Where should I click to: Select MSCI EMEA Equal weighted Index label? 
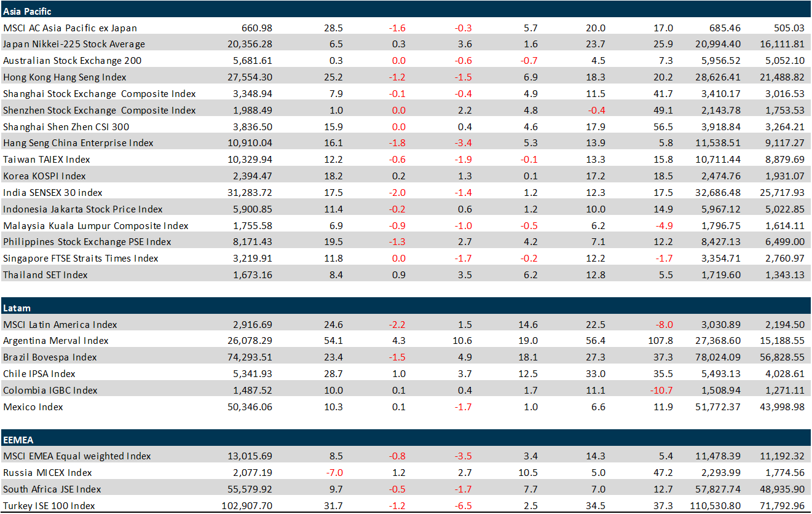77,456
